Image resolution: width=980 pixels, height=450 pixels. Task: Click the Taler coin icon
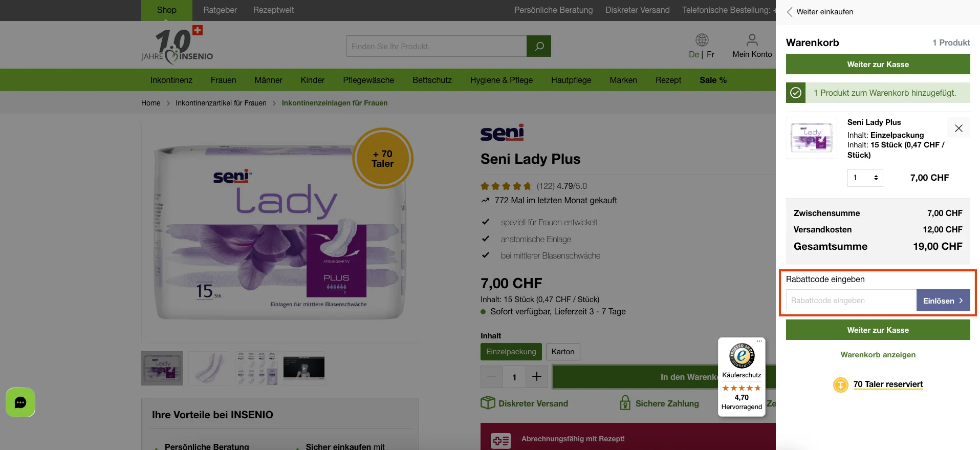click(x=841, y=384)
